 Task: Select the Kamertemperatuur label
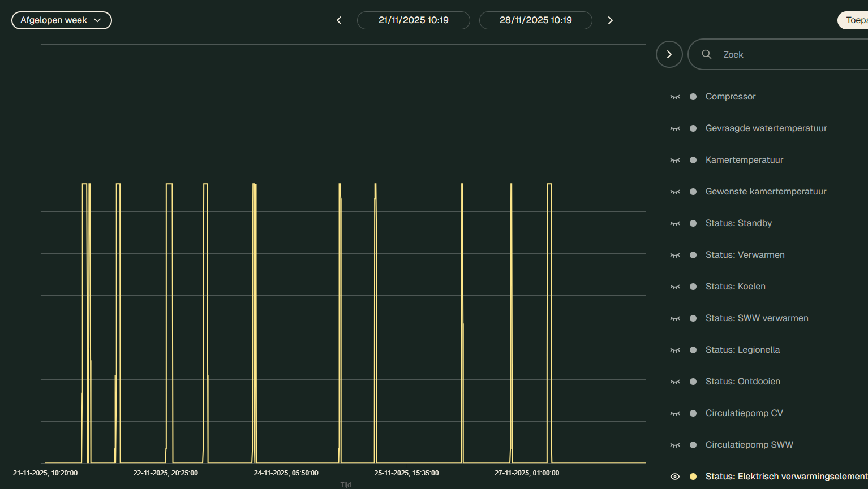(745, 160)
